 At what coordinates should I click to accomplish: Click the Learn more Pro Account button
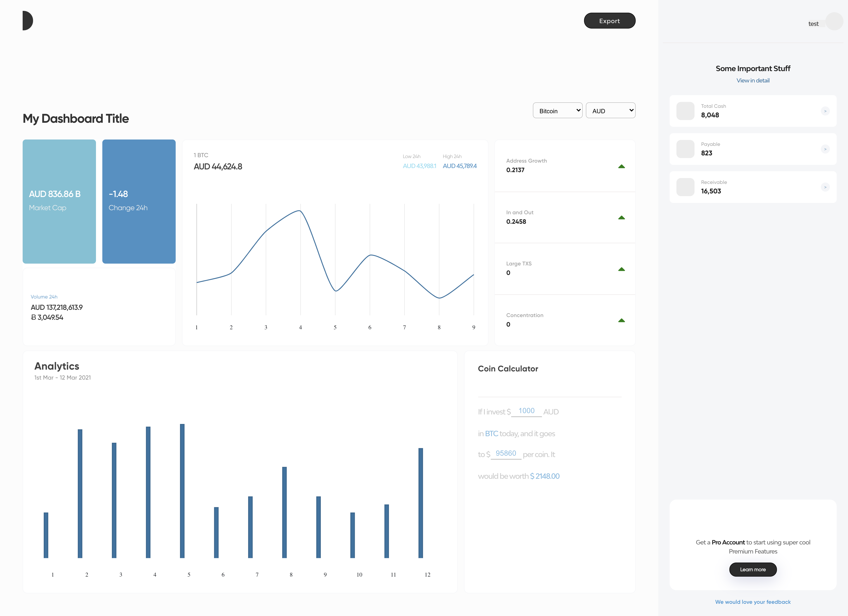[x=753, y=569]
